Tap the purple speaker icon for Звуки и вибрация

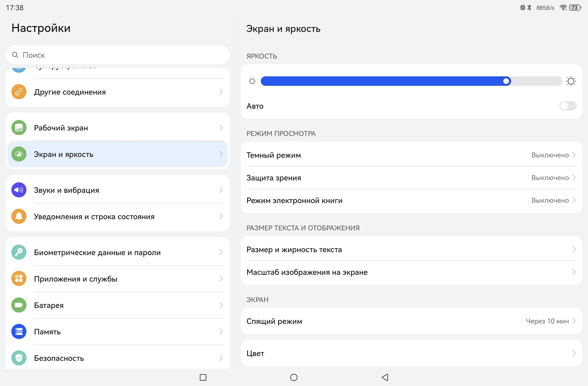click(x=19, y=190)
